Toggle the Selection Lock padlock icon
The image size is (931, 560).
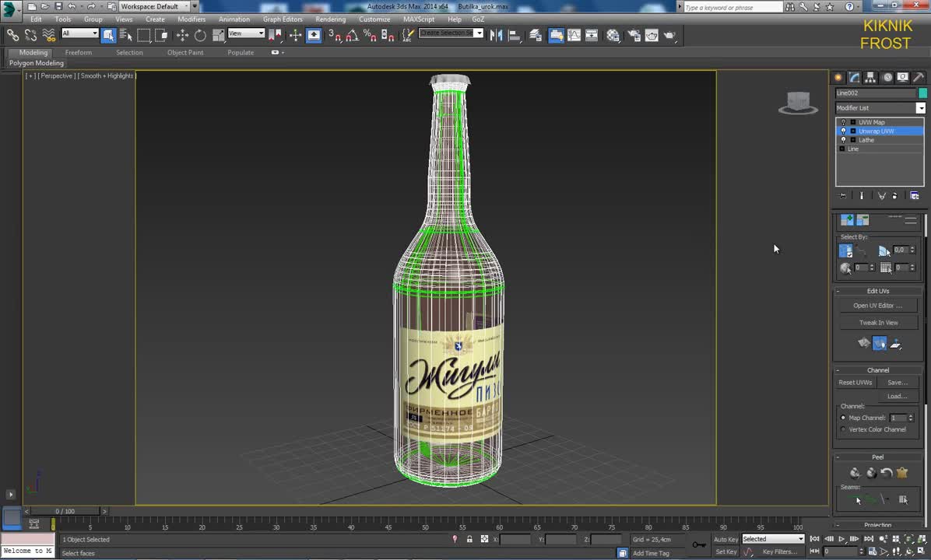pos(469,539)
